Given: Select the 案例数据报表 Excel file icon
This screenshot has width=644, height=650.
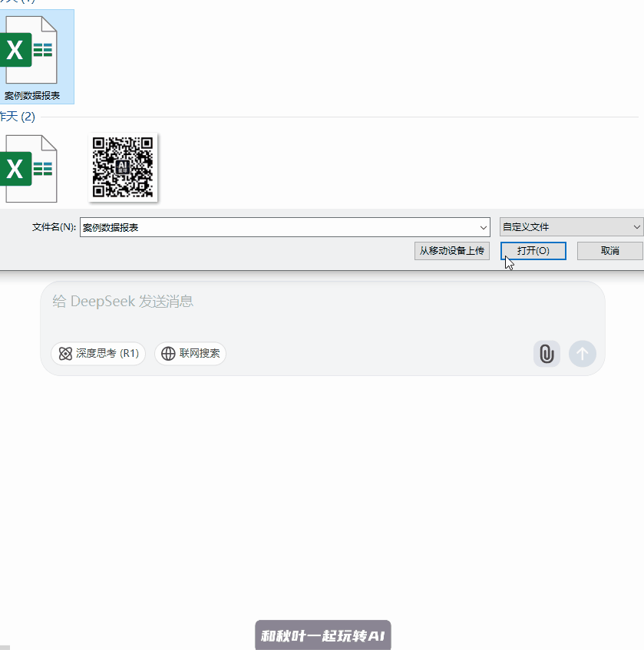Looking at the screenshot, I should (31, 51).
